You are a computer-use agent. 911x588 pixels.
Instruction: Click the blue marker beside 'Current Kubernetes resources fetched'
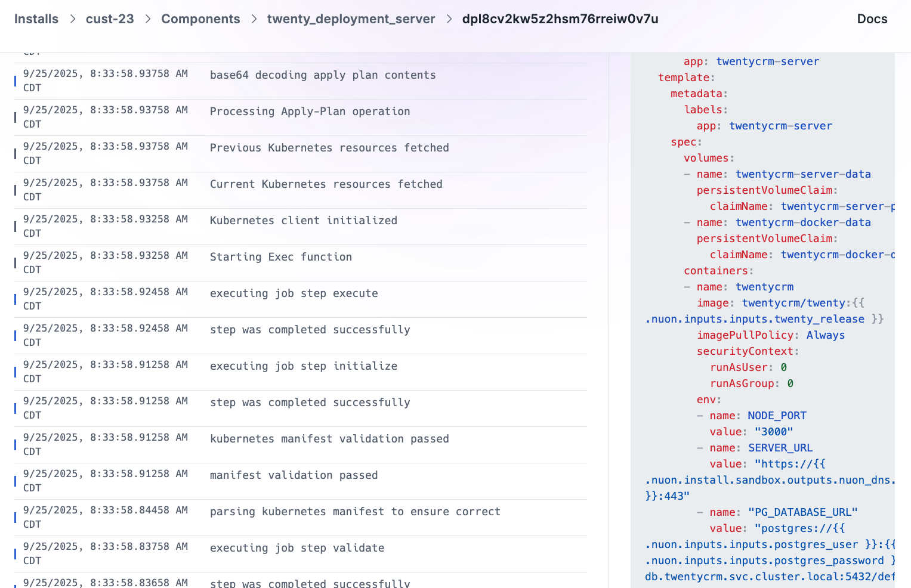[x=14, y=190]
